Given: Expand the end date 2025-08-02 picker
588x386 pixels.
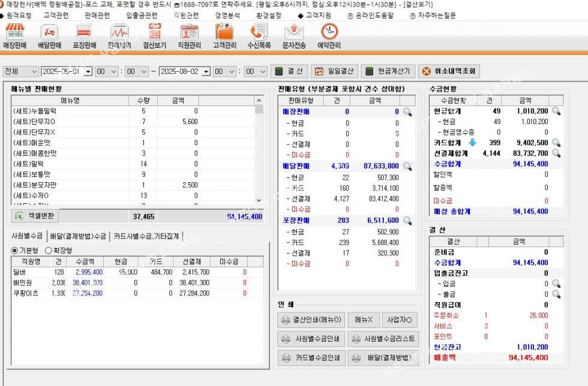Looking at the screenshot, I should [206, 71].
